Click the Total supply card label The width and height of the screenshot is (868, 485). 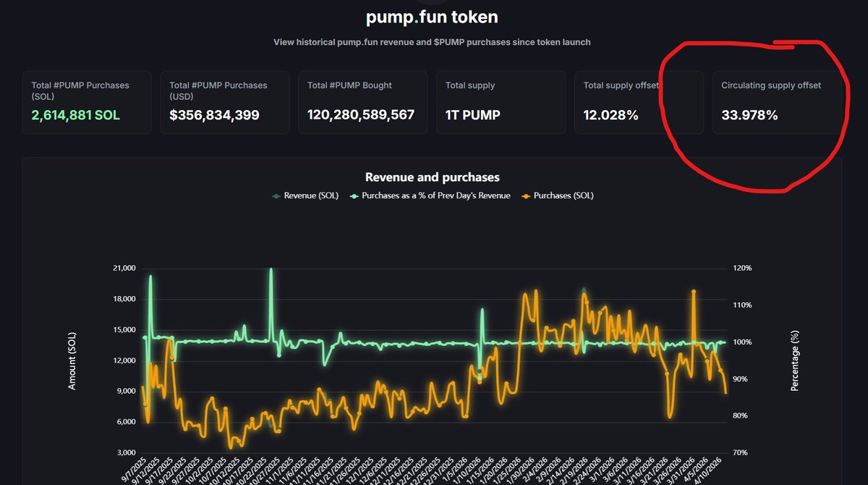coord(470,85)
